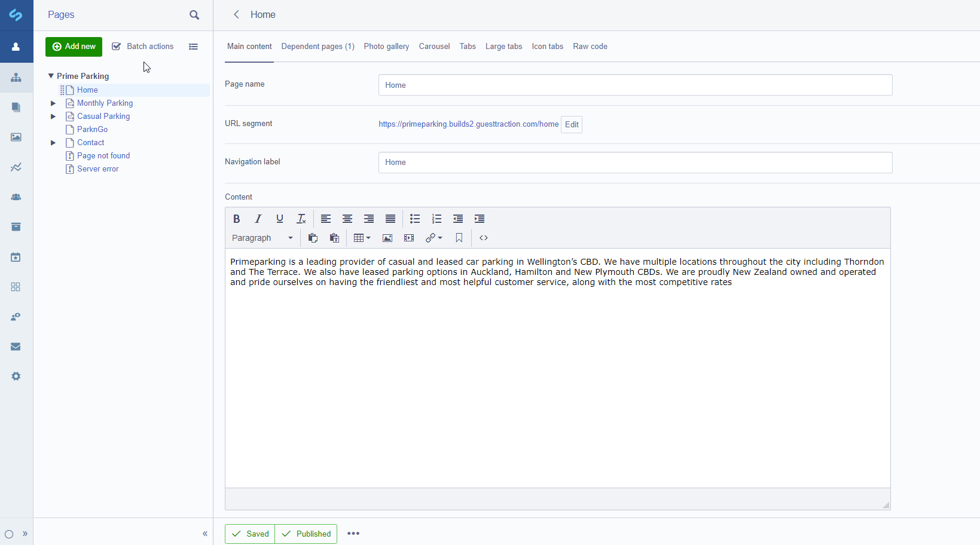
Task: Apply bold formatting in content editor
Action: (237, 219)
